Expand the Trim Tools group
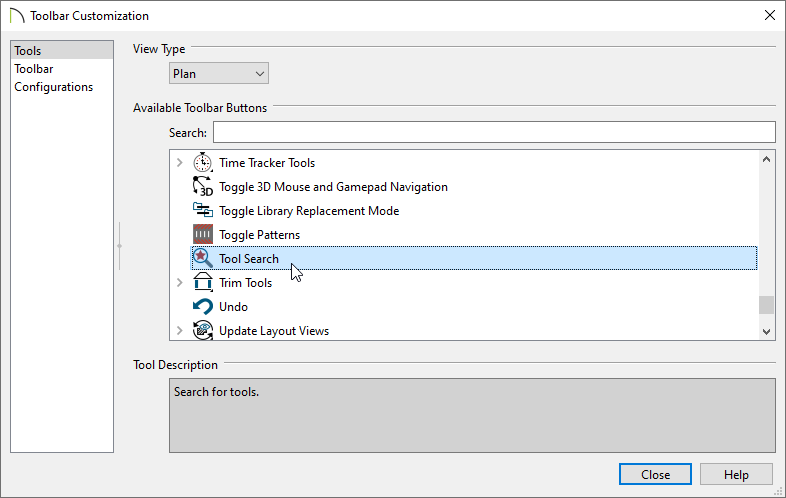 point(179,283)
